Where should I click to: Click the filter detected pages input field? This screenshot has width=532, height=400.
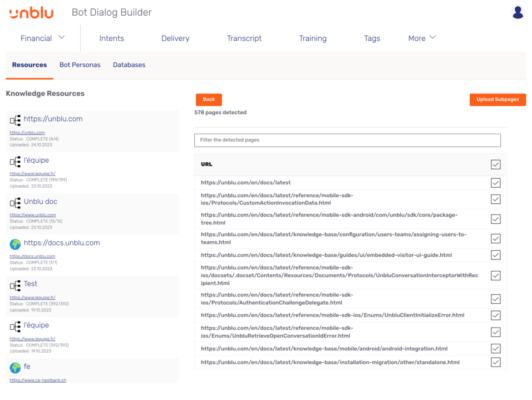coord(348,140)
